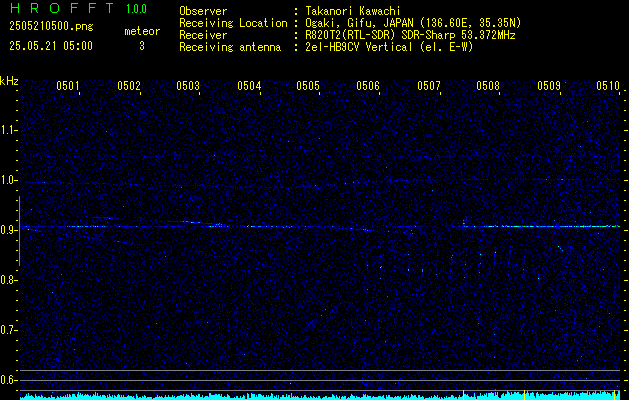Click the 0503 time axis label
The width and height of the screenshot is (629, 400).
tap(188, 85)
